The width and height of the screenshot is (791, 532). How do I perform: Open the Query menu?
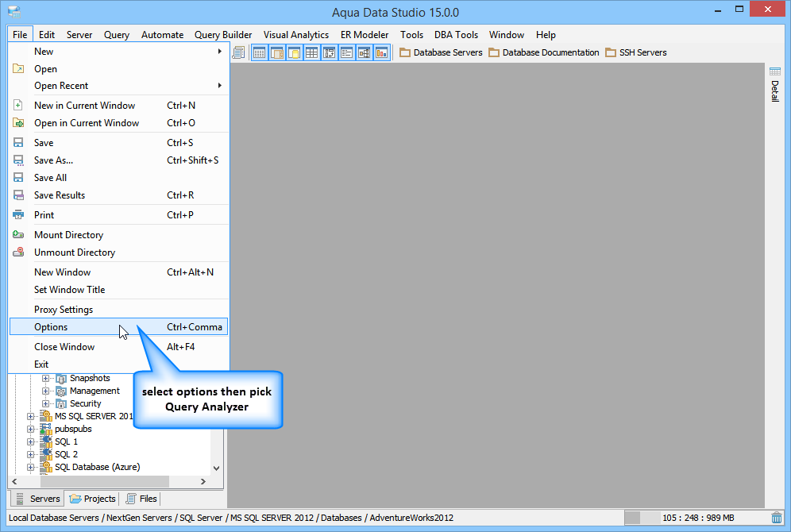point(117,35)
